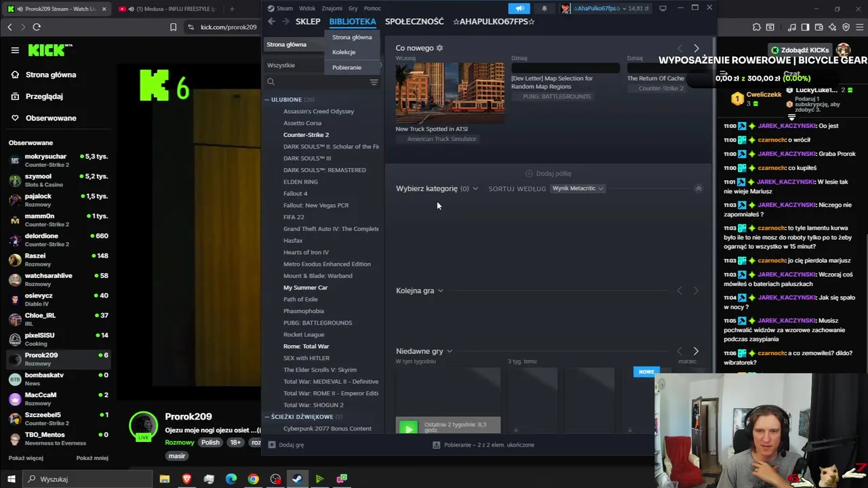
Task: Select ELDEN RING in the library list
Action: click(300, 182)
